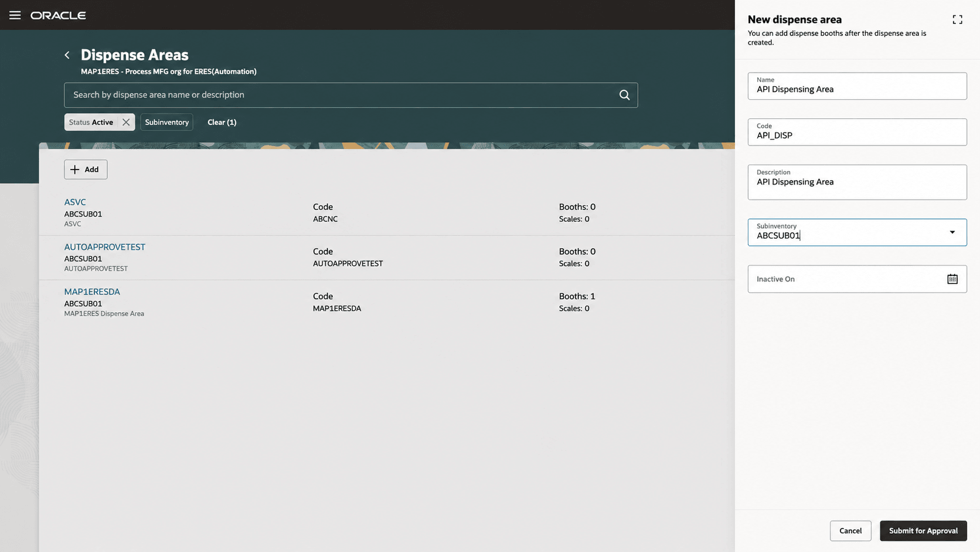
Task: Open the AUTOAPPROVETEST dispense area link
Action: [x=105, y=247]
